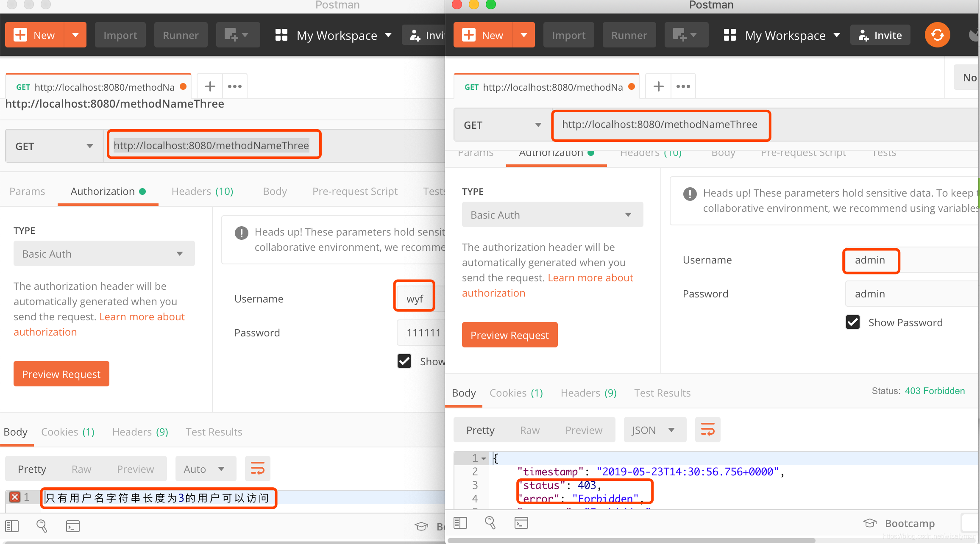Image resolution: width=980 pixels, height=544 pixels.
Task: Switch to Pre-request Script tab
Action: (804, 152)
